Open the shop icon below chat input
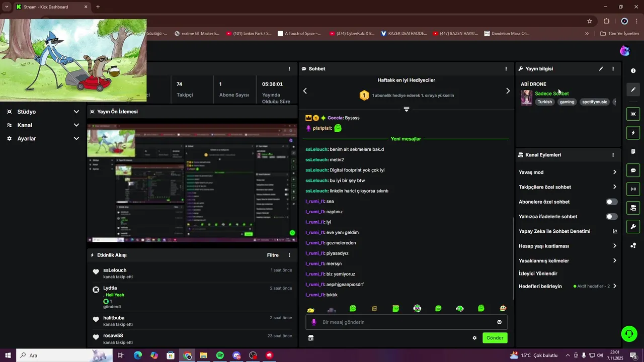Image resolution: width=644 pixels, height=362 pixels. click(311, 338)
